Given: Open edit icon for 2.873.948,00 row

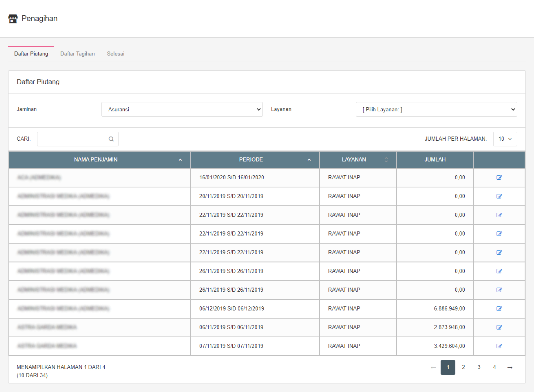Looking at the screenshot, I should click(499, 327).
